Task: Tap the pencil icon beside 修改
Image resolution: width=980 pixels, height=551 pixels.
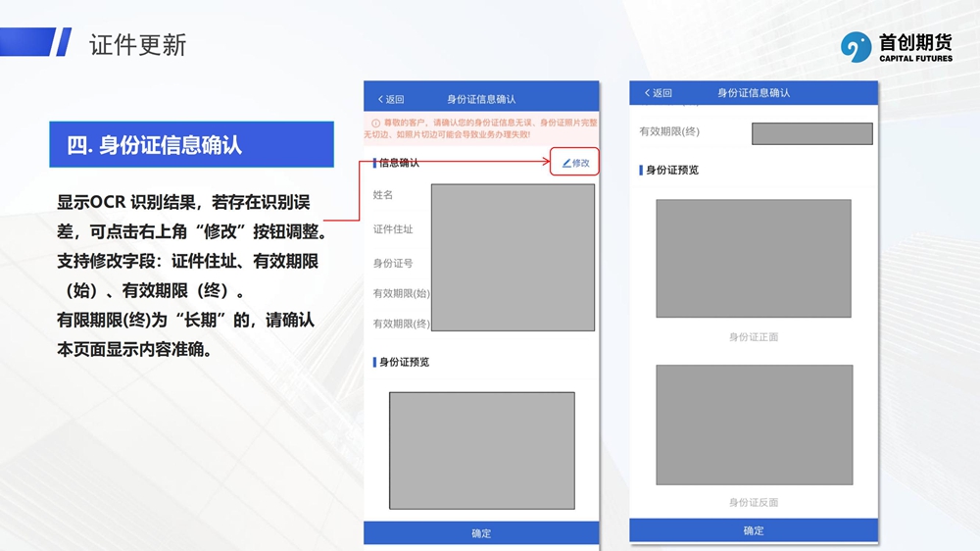Action: click(566, 163)
